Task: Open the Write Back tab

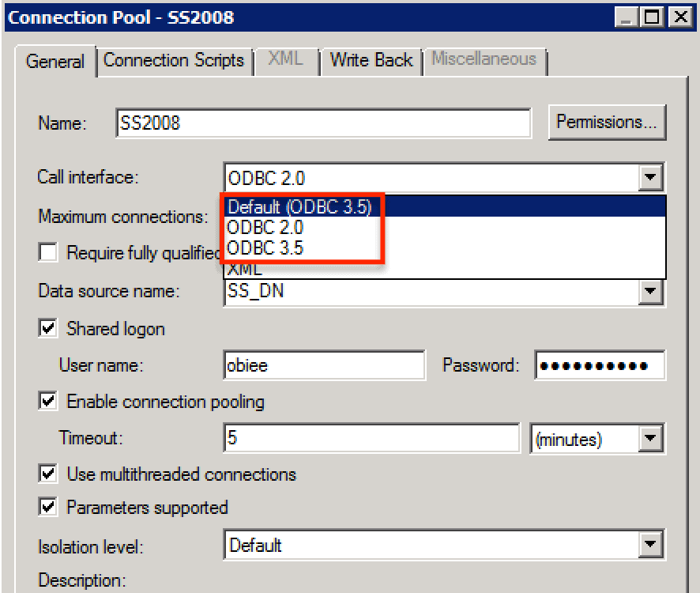Action: point(371,60)
